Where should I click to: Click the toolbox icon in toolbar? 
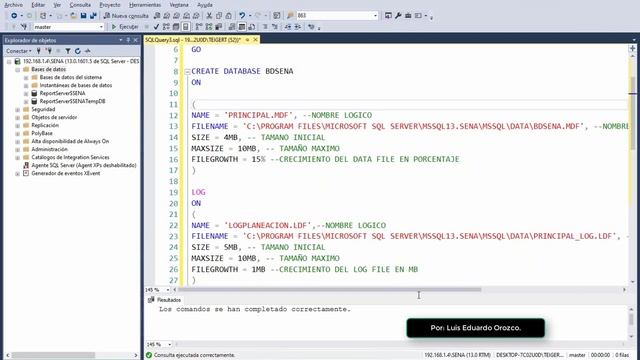pyautogui.click(x=408, y=16)
